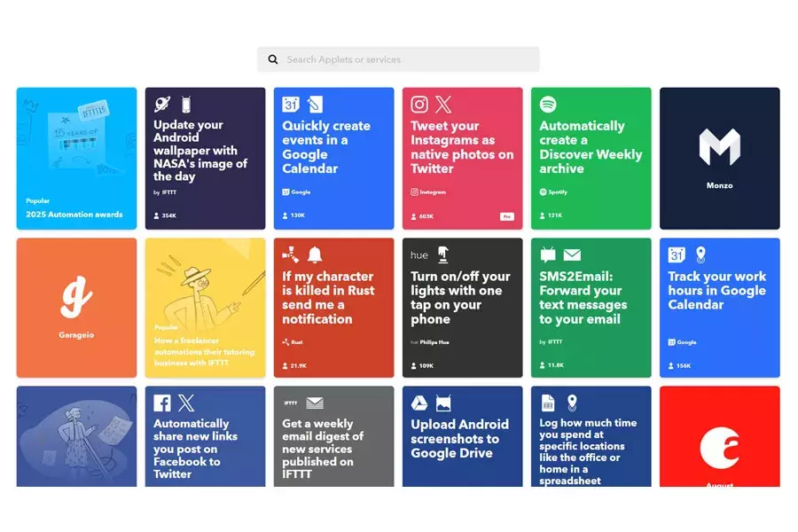
Task: Open the 2025 Automation awards card
Action: tap(76, 159)
